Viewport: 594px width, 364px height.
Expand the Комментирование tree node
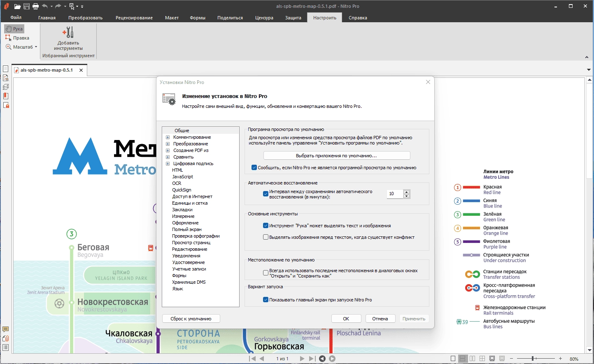tap(168, 138)
